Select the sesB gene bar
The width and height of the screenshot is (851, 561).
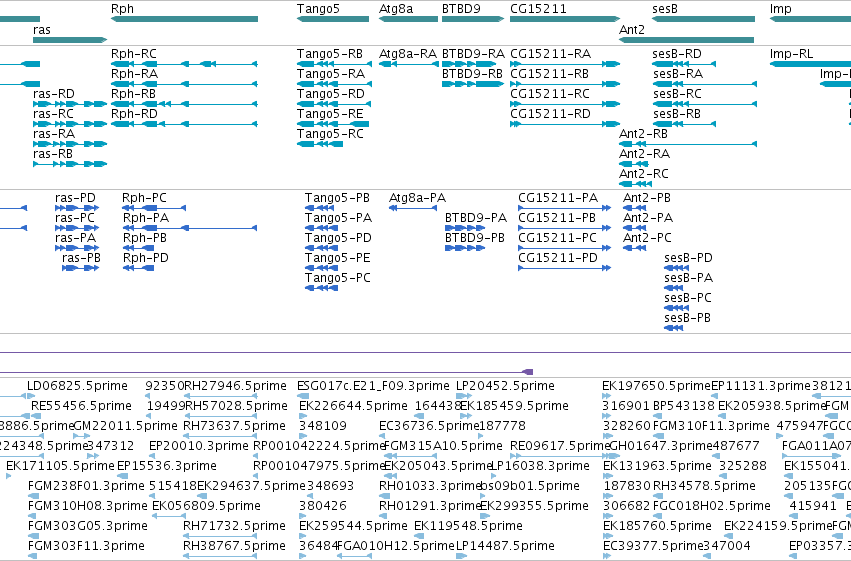pos(703,20)
